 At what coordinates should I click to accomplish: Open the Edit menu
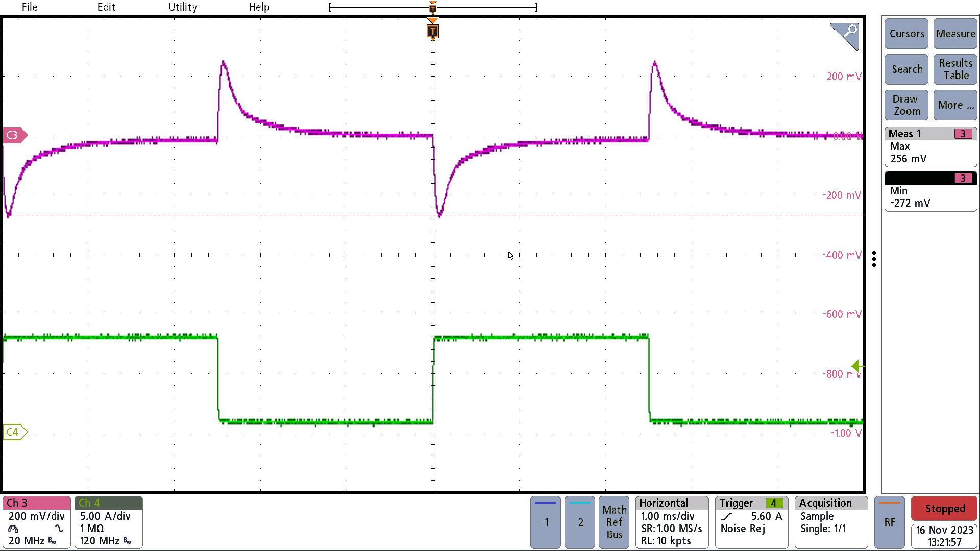point(106,7)
